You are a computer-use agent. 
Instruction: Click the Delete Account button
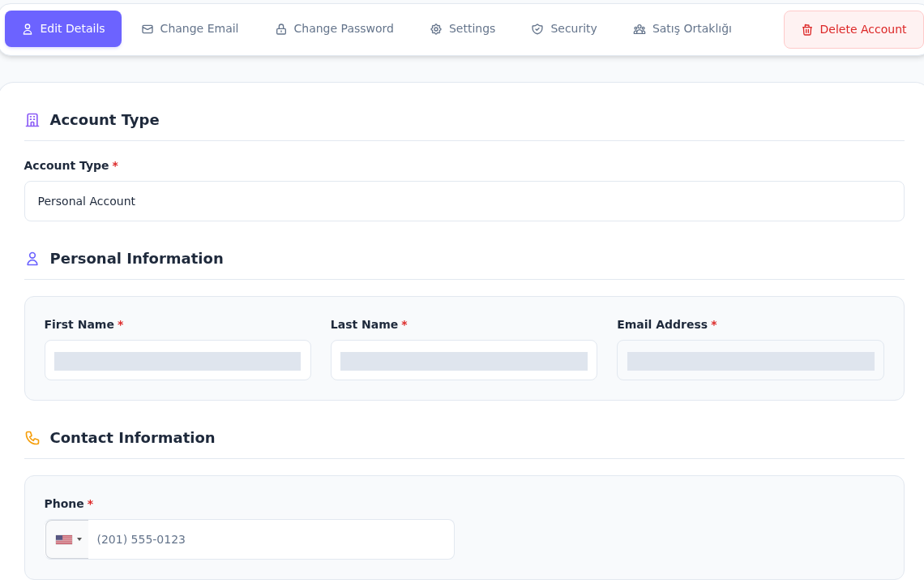tap(853, 29)
